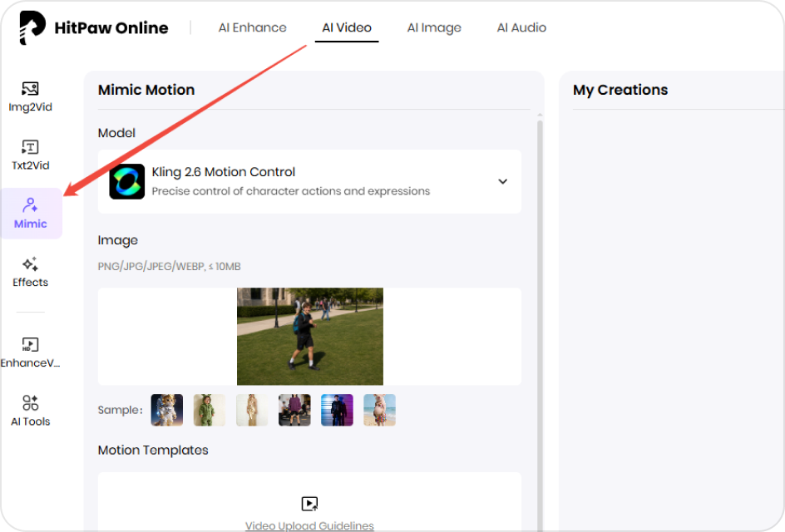Switch to the AI Enhance tab
Image resolution: width=785 pixels, height=532 pixels.
point(252,27)
